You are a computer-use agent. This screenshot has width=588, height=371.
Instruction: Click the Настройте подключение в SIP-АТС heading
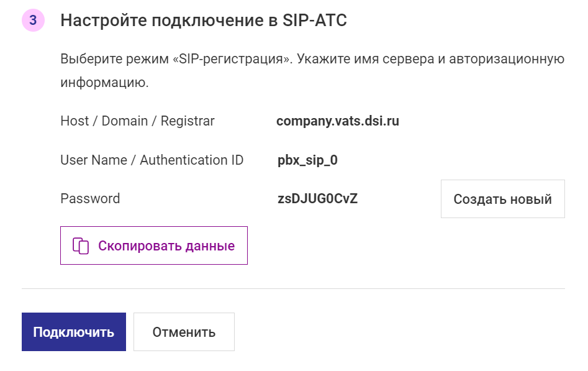coord(204,21)
